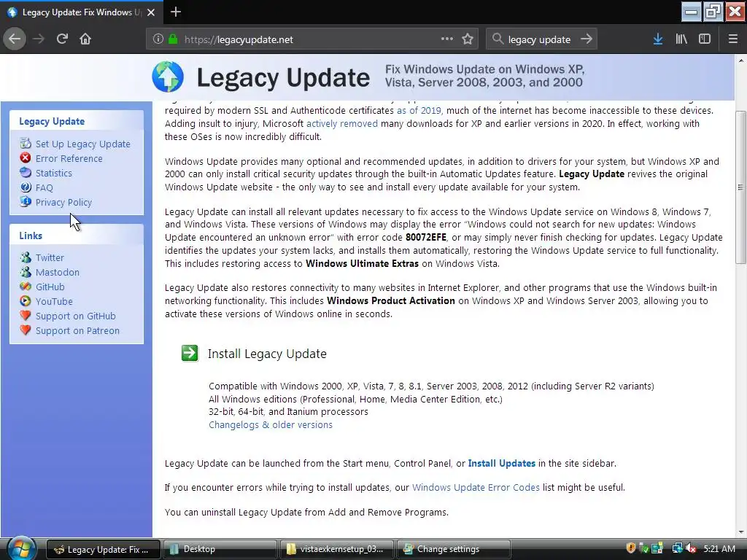Open Set Up Legacy Update link

point(83,144)
